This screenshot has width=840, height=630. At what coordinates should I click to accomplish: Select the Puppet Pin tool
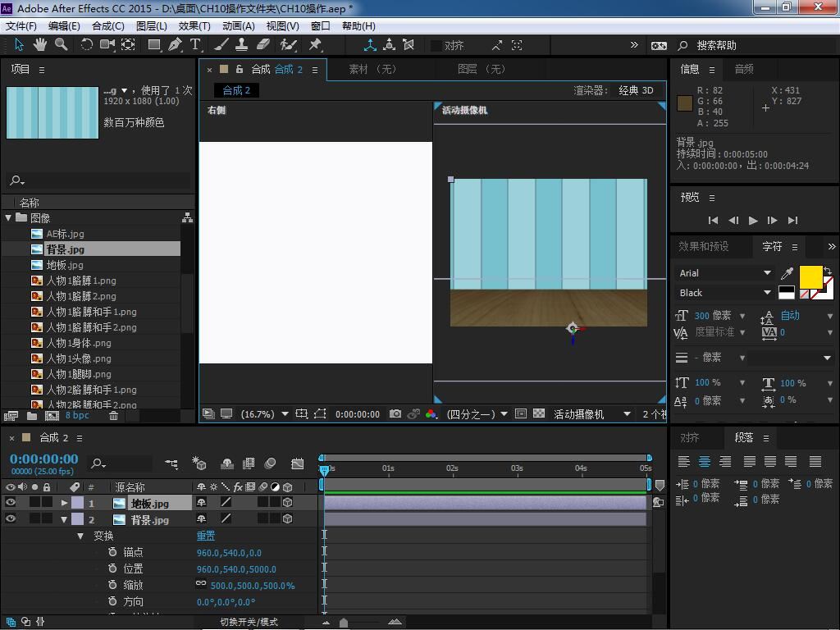pyautogui.click(x=315, y=45)
